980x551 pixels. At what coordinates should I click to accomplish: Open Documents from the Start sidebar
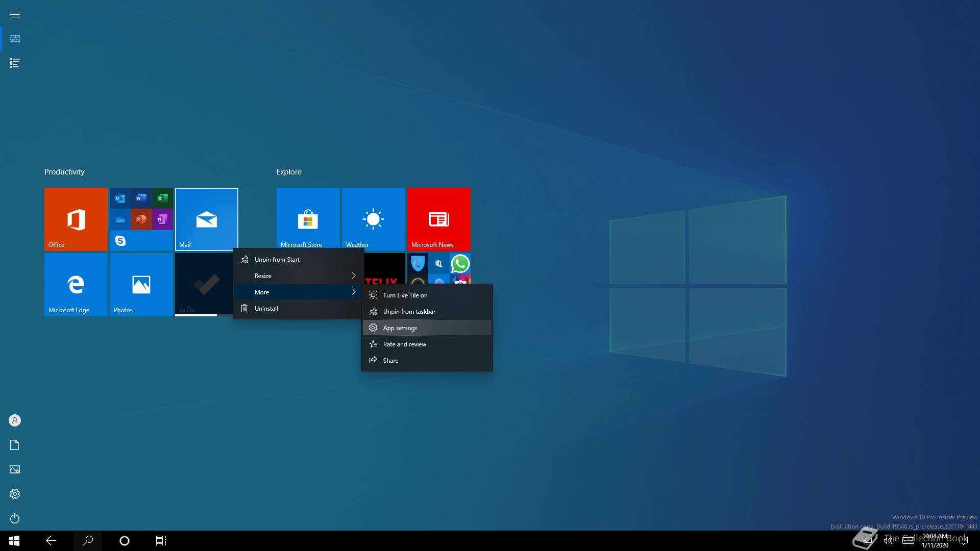coord(15,445)
